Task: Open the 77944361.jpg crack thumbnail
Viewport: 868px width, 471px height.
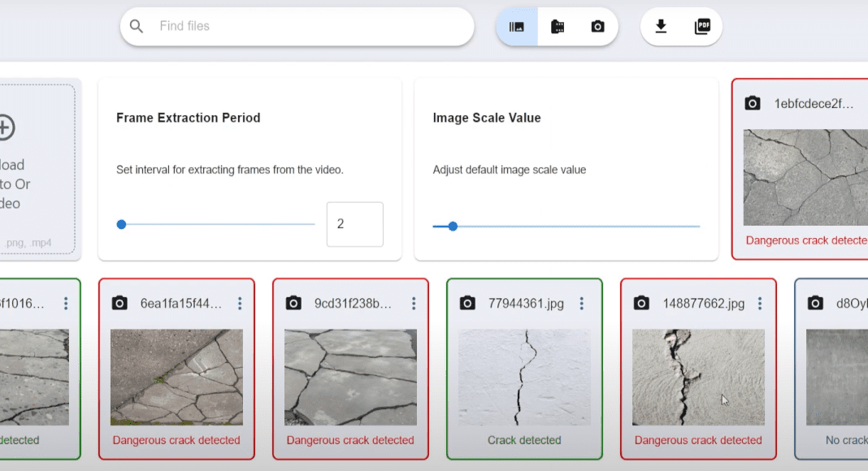Action: [x=524, y=377]
